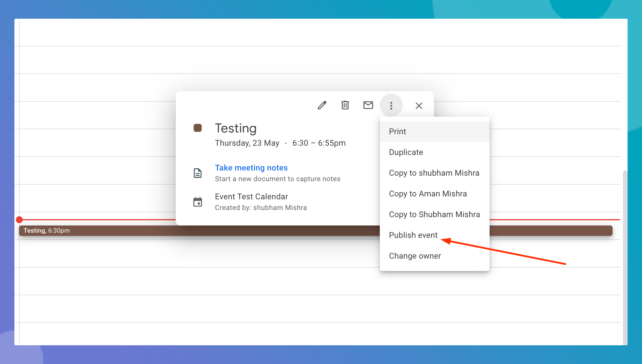Open the Take meeting notes link
The image size is (642, 364).
[251, 168]
